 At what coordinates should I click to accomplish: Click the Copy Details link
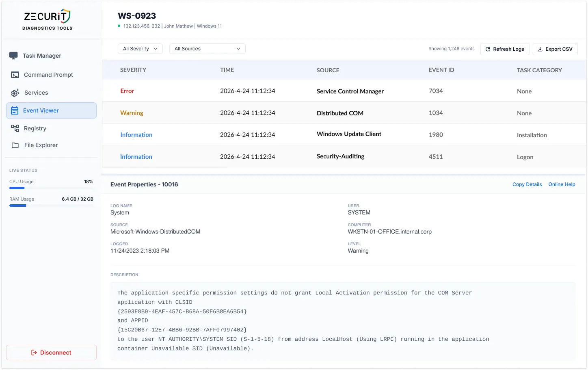tap(527, 184)
